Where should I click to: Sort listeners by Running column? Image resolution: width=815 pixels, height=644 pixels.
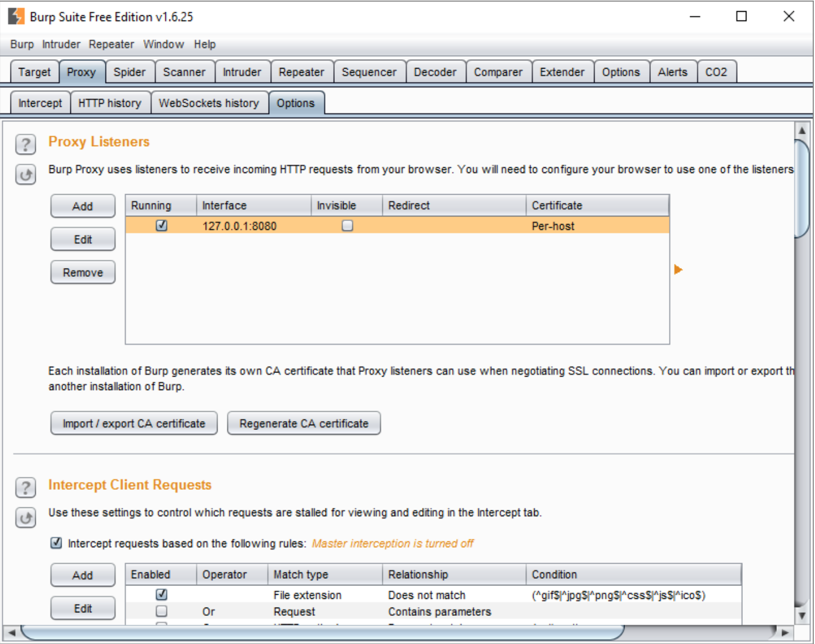point(161,205)
